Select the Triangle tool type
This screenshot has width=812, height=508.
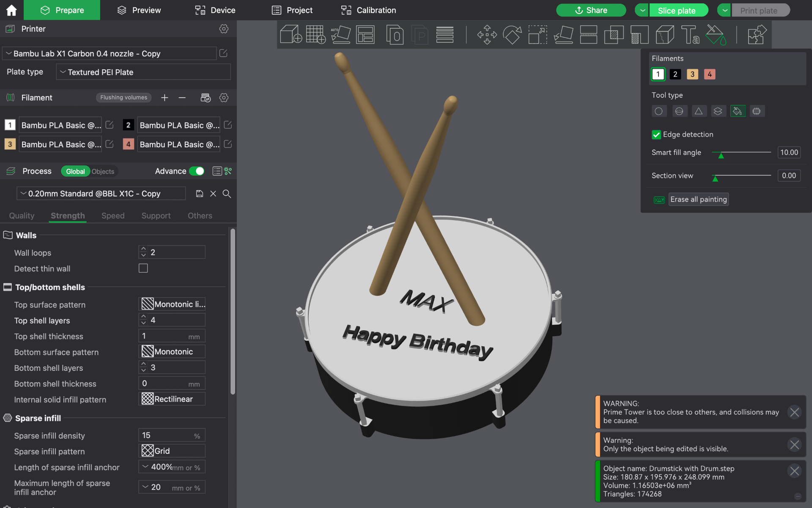pyautogui.click(x=698, y=111)
